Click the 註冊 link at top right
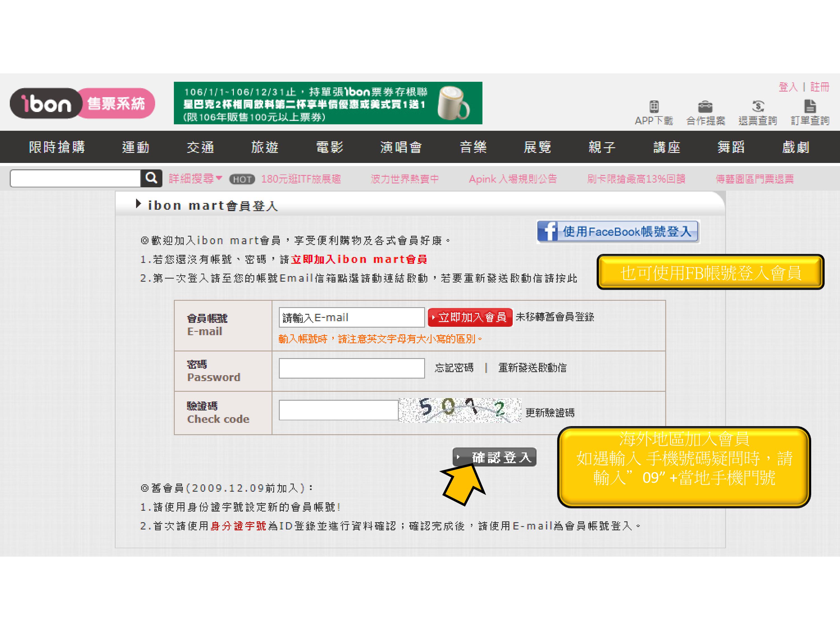Image resolution: width=840 pixels, height=630 pixels. 820,87
